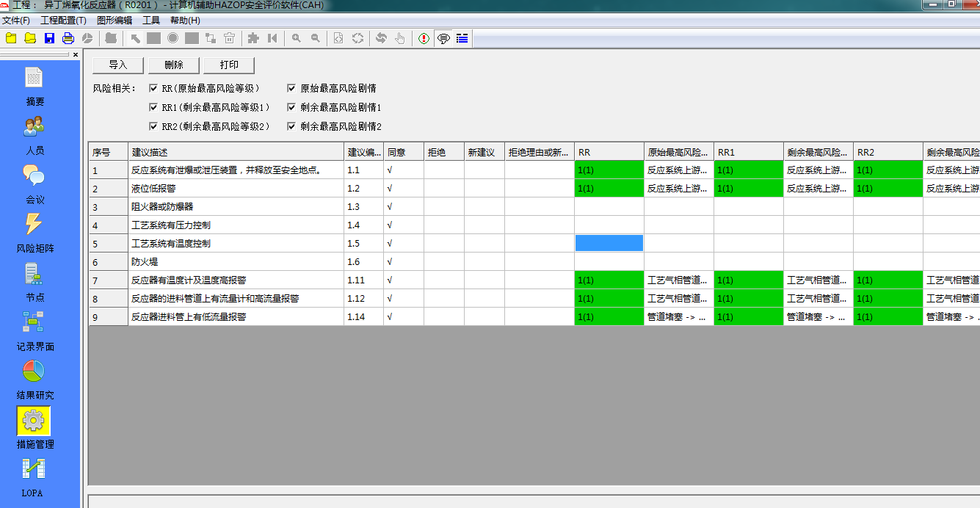This screenshot has width=980, height=508.
Task: Open the 文件(F) menu
Action: click(x=16, y=21)
